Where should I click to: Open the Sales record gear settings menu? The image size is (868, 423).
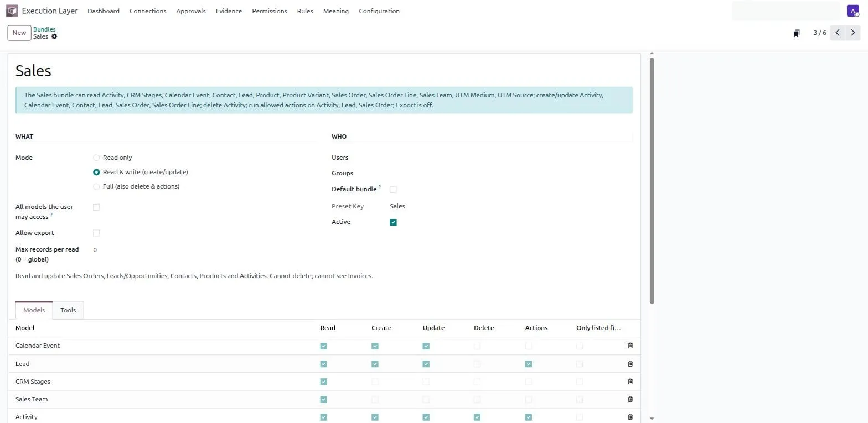point(54,36)
